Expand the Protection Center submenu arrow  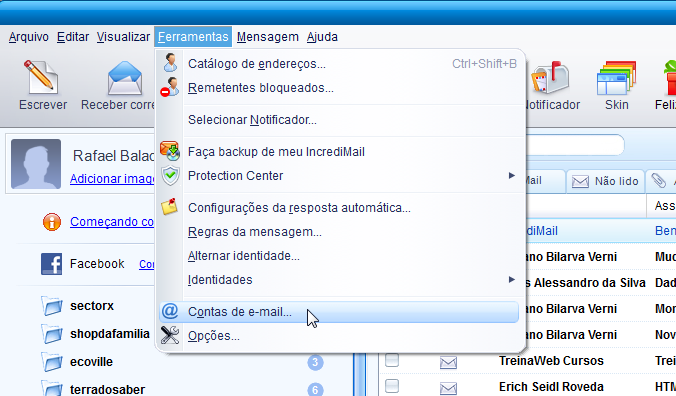coord(511,175)
